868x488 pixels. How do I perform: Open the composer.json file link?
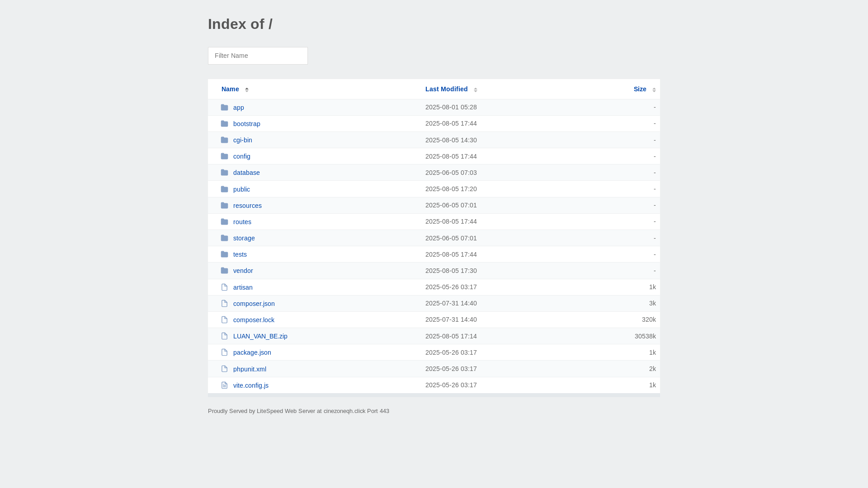254,304
